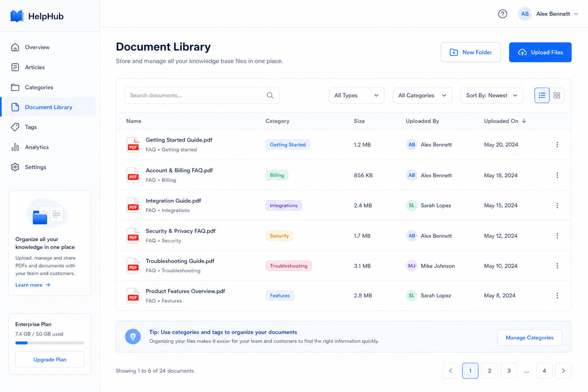
Task: Click the orange Security category tag
Action: (279, 236)
